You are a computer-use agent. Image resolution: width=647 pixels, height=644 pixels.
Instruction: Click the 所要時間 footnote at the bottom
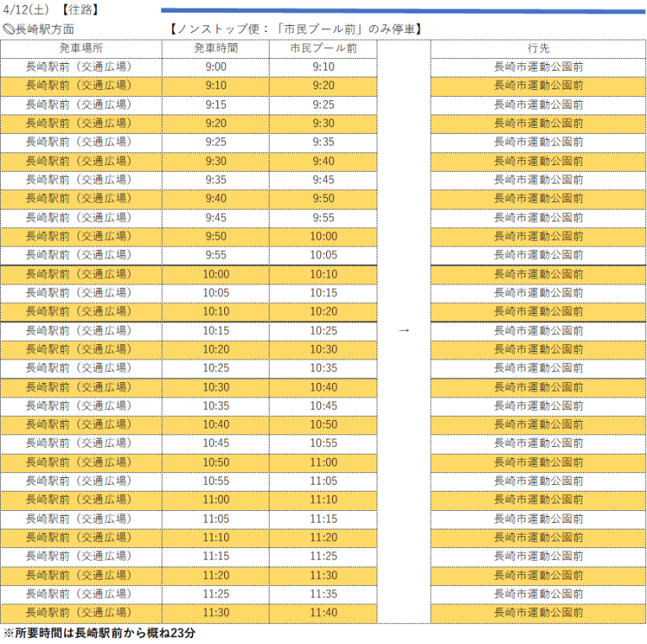99,633
